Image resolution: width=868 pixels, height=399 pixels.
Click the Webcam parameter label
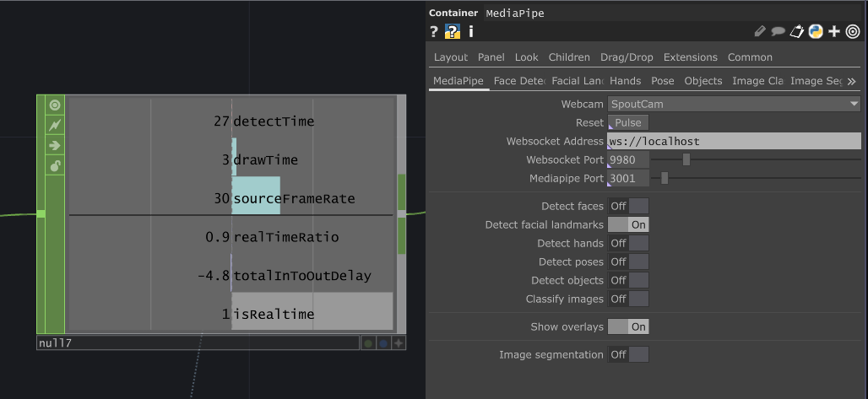582,104
